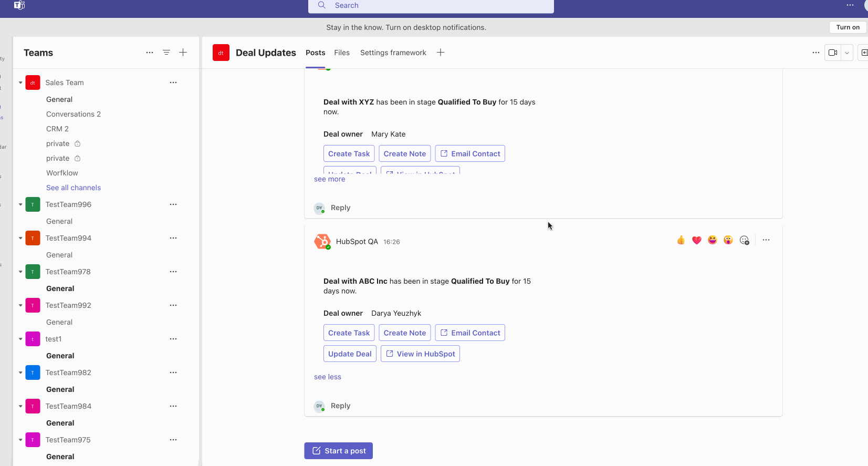This screenshot has height=466, width=868.
Task: Open General channel under TestTeam996
Action: point(59,221)
